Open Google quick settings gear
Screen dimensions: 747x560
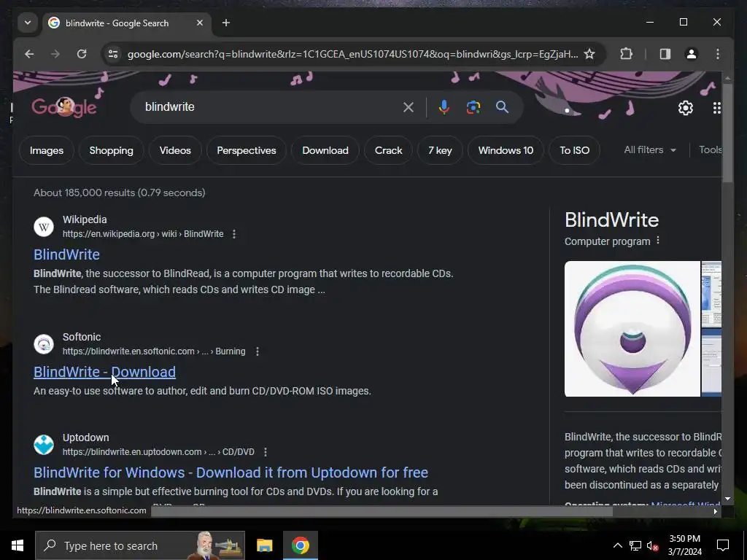coord(686,108)
